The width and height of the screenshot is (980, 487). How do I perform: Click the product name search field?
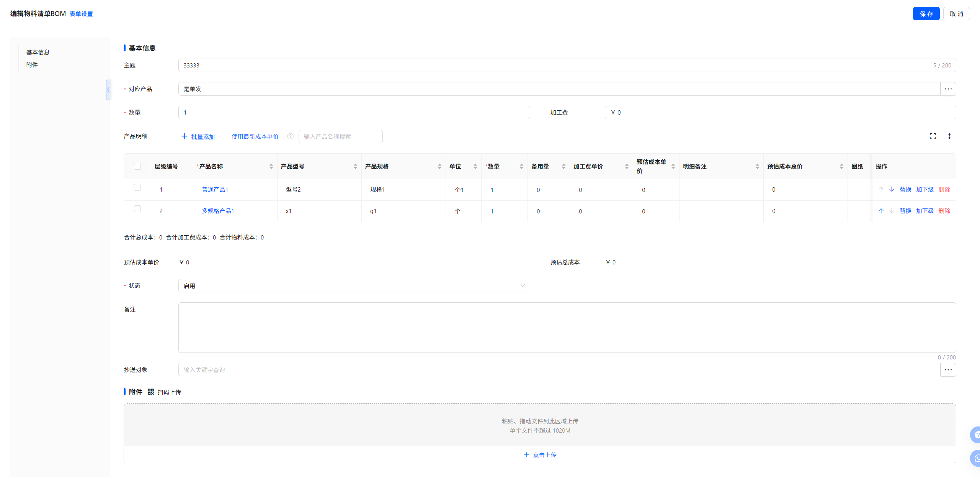pos(340,136)
